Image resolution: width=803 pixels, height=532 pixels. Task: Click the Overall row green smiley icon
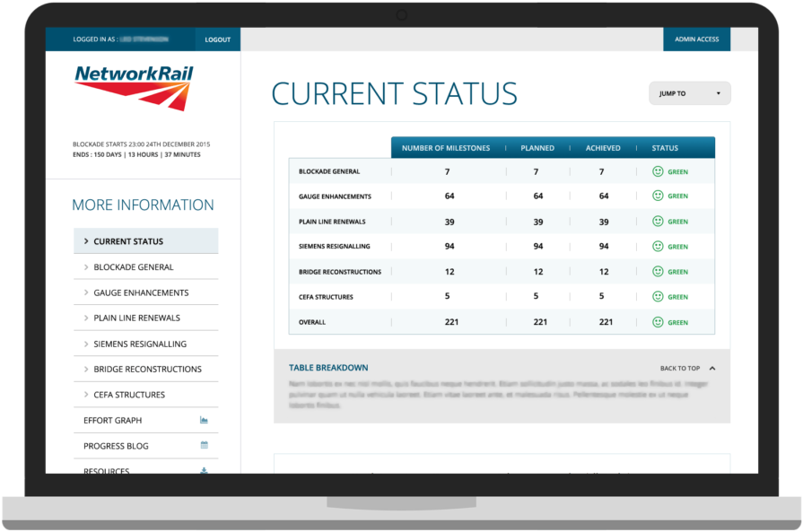(658, 322)
